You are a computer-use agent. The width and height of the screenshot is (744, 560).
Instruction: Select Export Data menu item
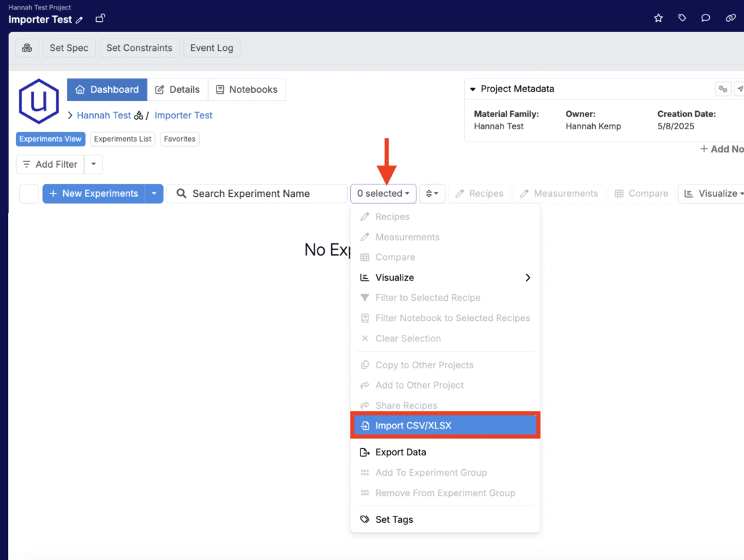tap(445, 453)
